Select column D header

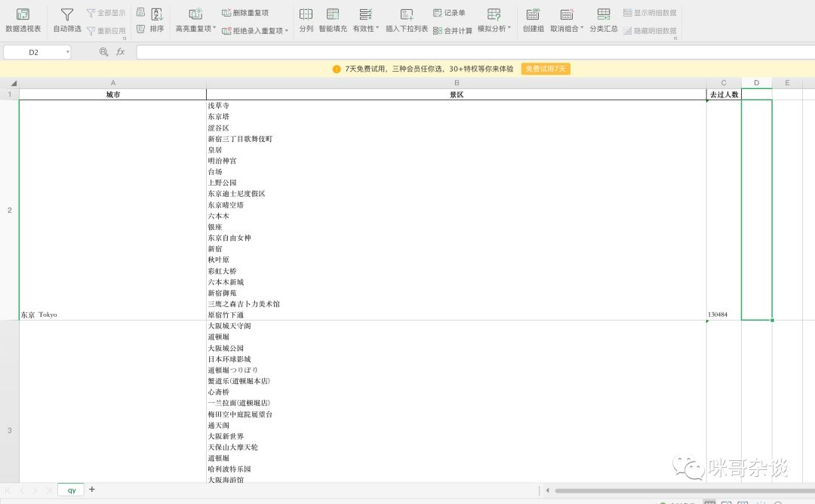[756, 83]
